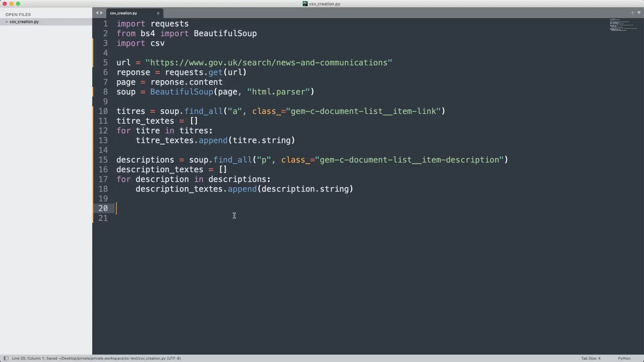Select csv_creation.py in Open Files list

click(x=24, y=22)
